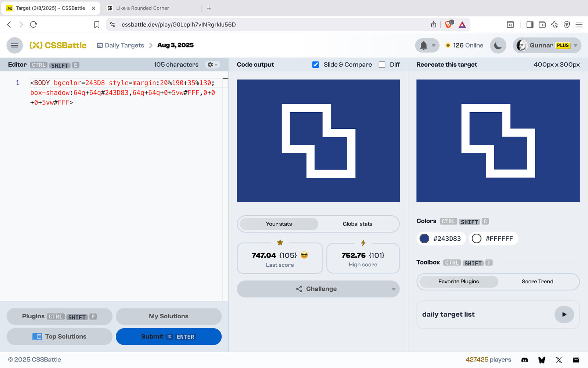
Task: Bookmark this page with the bookmark icon
Action: click(97, 25)
